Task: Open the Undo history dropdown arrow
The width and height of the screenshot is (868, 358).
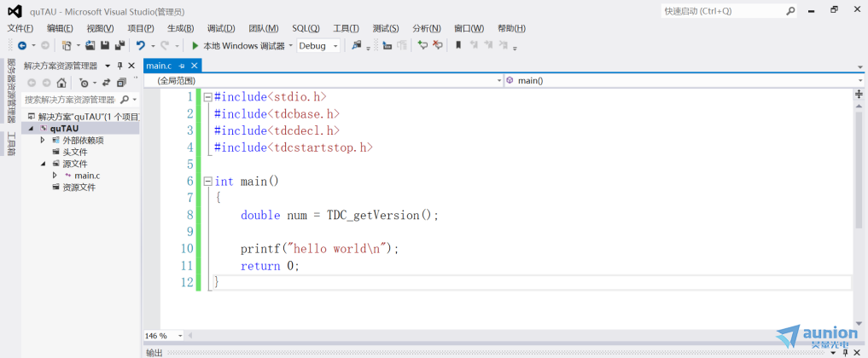Action: click(x=153, y=46)
